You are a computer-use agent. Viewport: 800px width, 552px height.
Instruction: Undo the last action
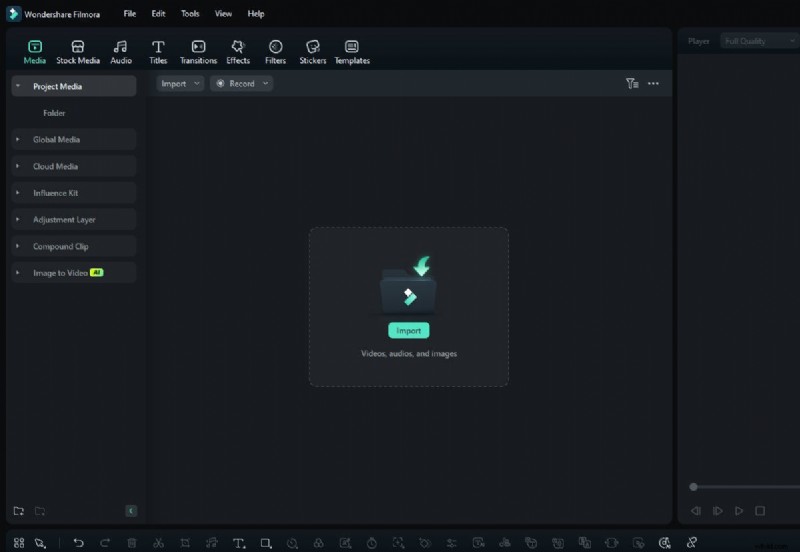click(79, 543)
